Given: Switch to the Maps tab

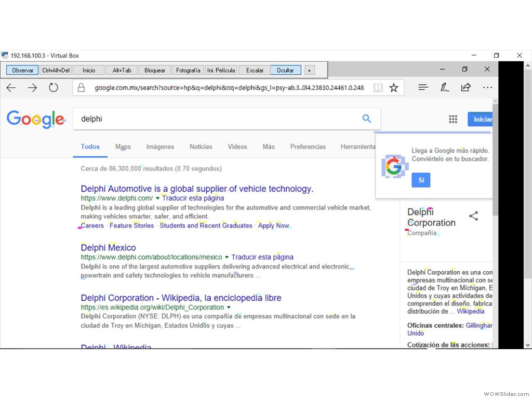Looking at the screenshot, I should tap(123, 147).
